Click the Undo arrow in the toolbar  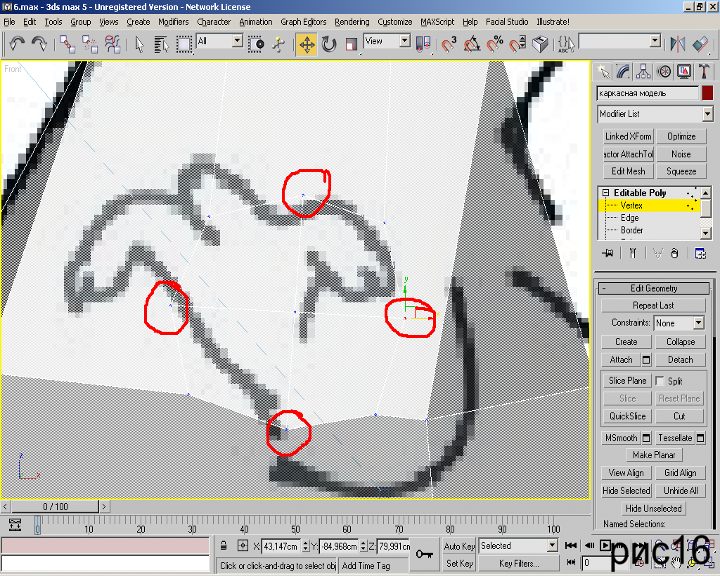16,43
